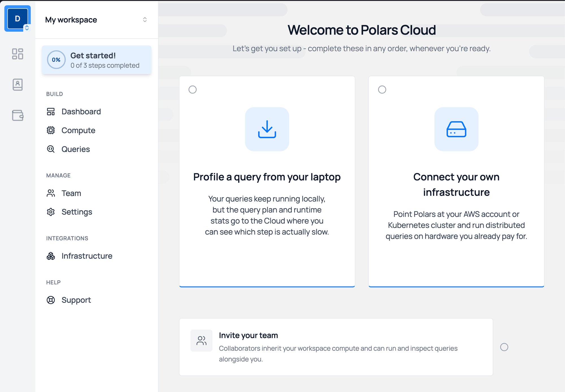
Task: Expand the My workspace selector chevron
Action: tap(145, 20)
